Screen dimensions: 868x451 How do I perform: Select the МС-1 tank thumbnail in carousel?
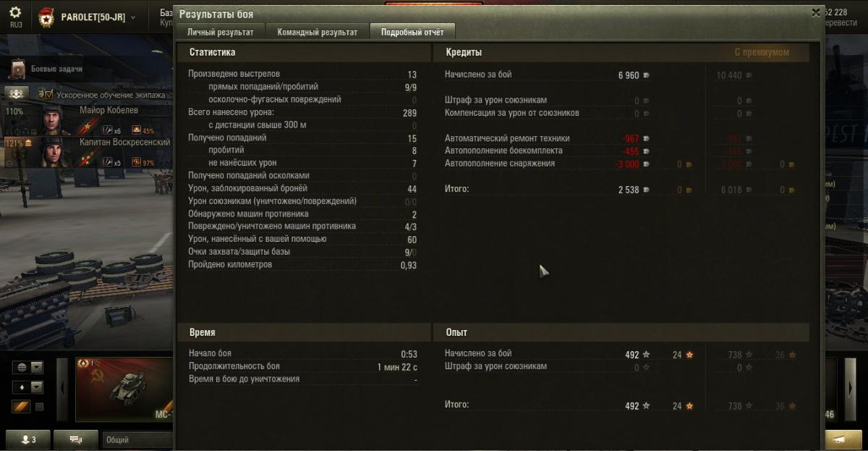click(124, 389)
